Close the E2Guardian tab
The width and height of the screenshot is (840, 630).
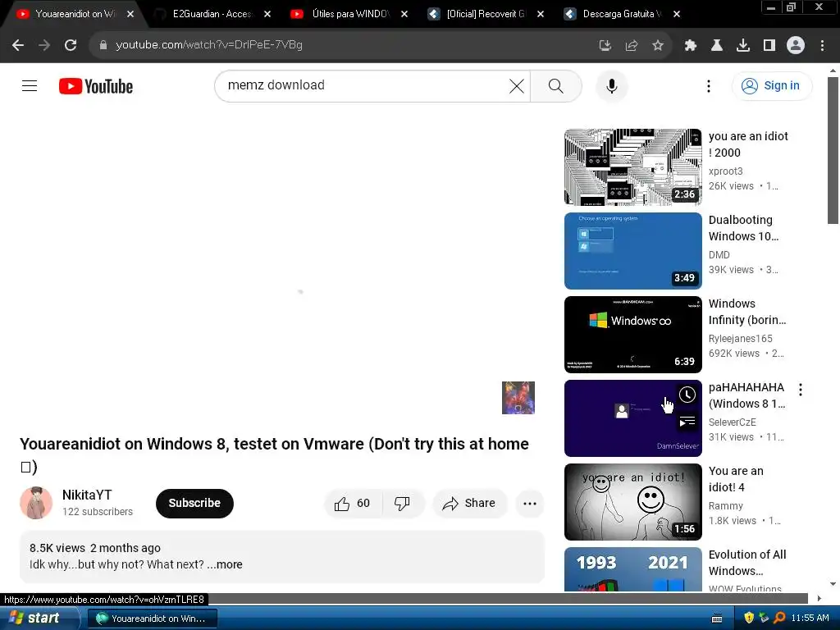click(267, 15)
